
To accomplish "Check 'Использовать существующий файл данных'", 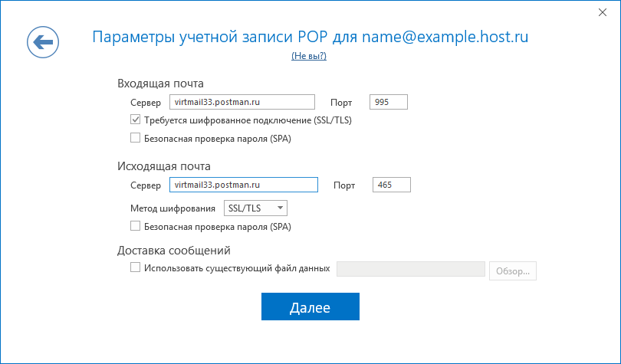I will click(x=136, y=267).
